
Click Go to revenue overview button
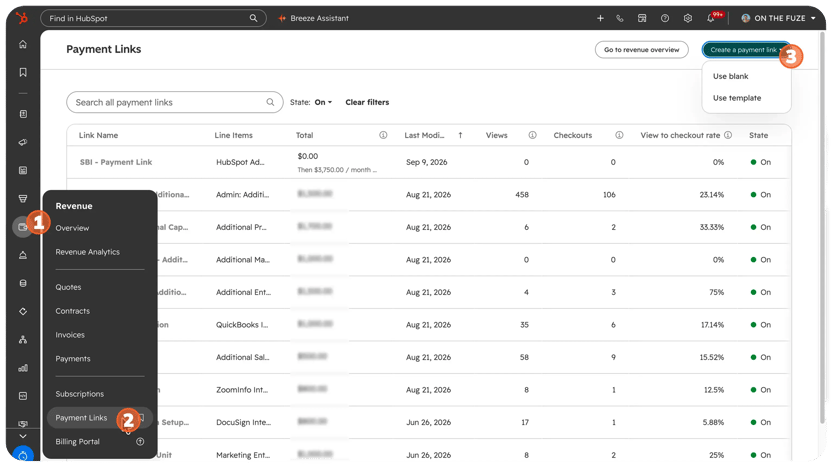pos(642,50)
